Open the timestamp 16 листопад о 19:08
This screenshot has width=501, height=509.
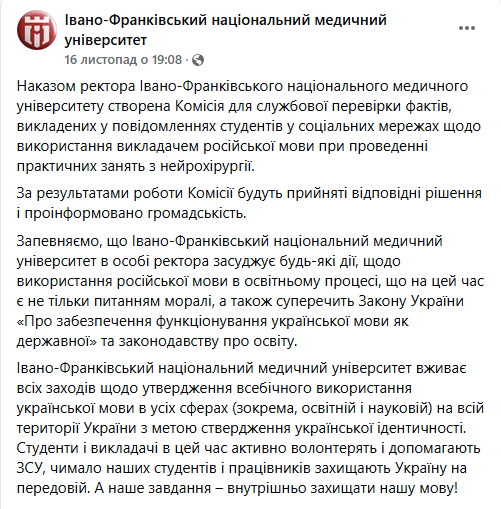click(123, 60)
